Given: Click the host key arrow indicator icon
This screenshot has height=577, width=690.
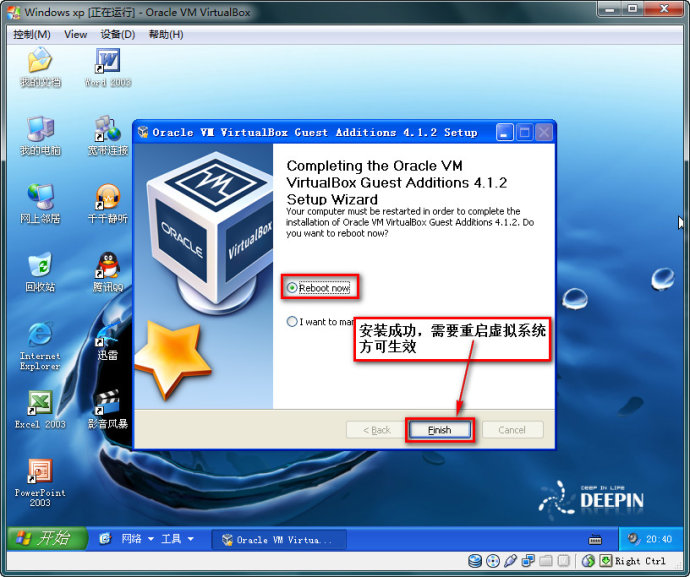Looking at the screenshot, I should point(606,561).
